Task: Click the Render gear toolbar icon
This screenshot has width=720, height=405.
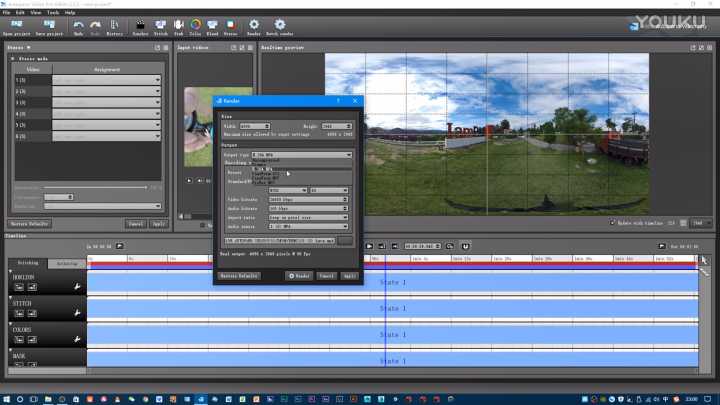Action: click(x=253, y=24)
